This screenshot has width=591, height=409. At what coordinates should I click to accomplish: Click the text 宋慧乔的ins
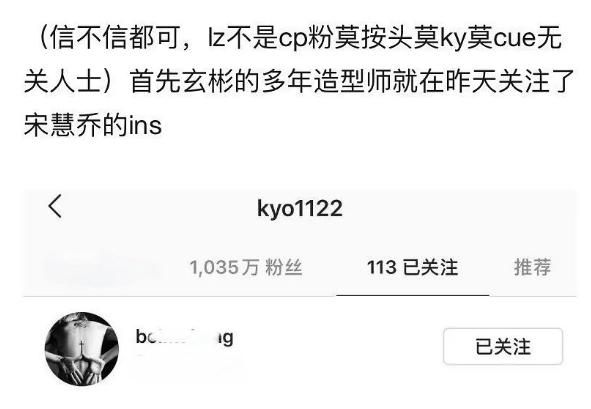[93, 126]
